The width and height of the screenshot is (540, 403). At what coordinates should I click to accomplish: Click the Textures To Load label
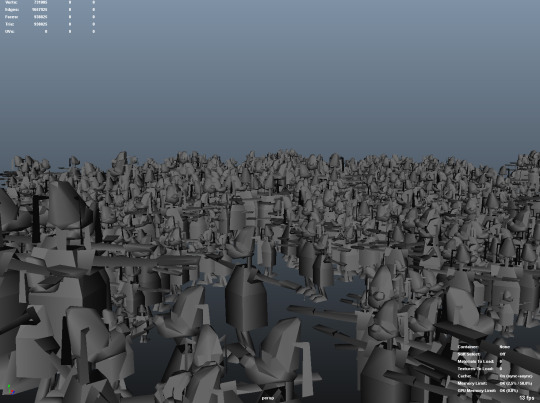coord(476,369)
